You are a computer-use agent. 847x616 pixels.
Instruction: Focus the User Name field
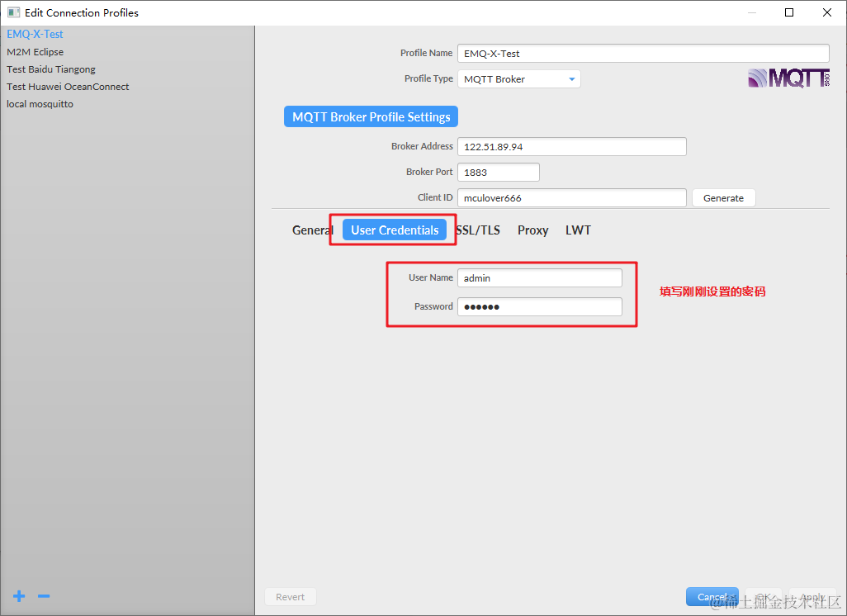click(540, 277)
